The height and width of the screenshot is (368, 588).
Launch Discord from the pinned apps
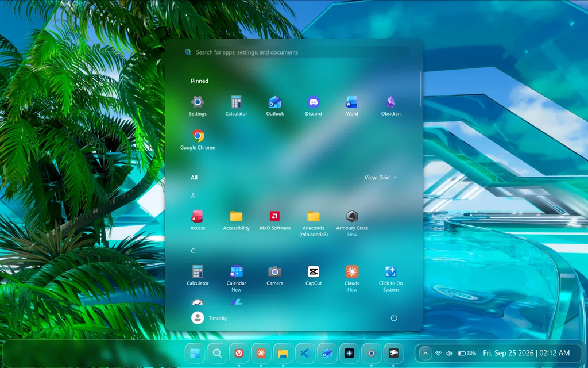314,106
